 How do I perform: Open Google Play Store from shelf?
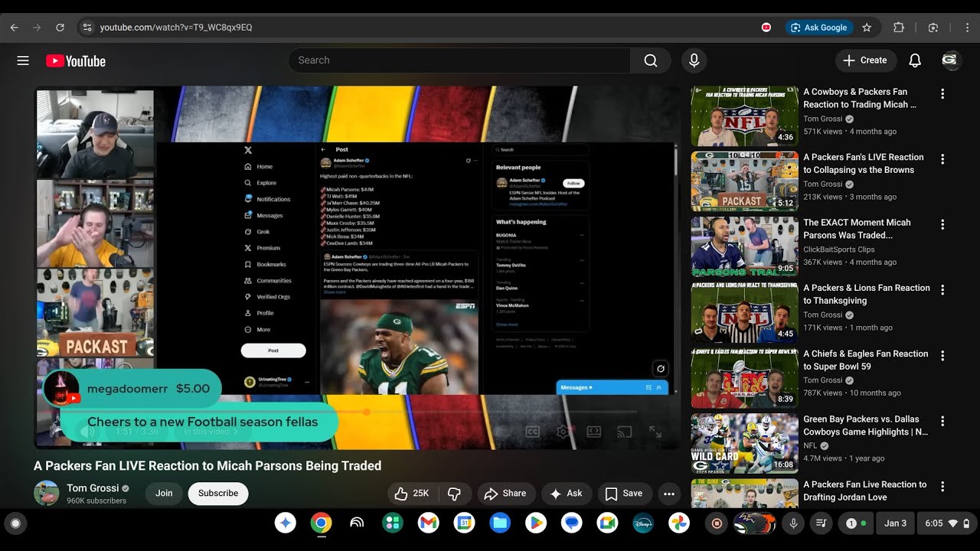536,523
